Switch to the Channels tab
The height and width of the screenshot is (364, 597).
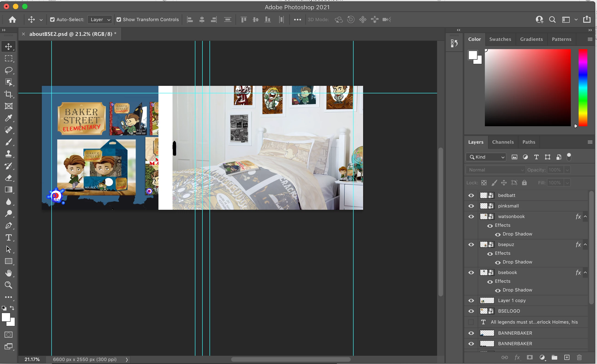pos(503,142)
